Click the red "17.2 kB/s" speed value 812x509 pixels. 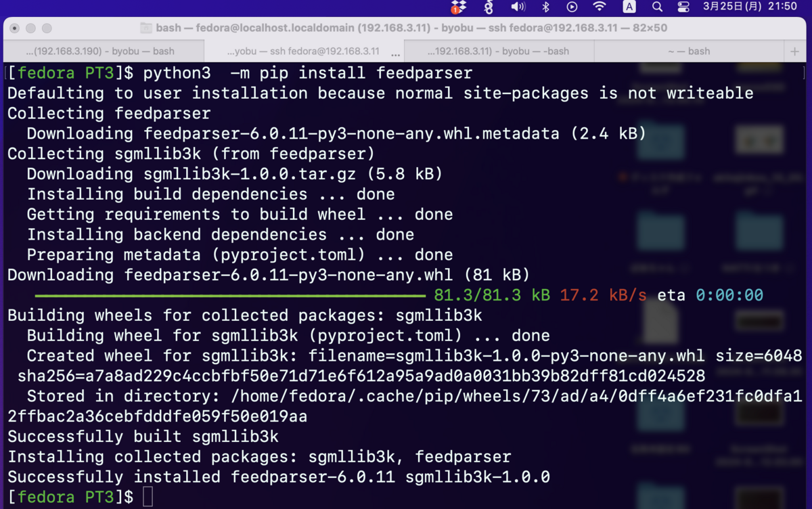(x=604, y=295)
